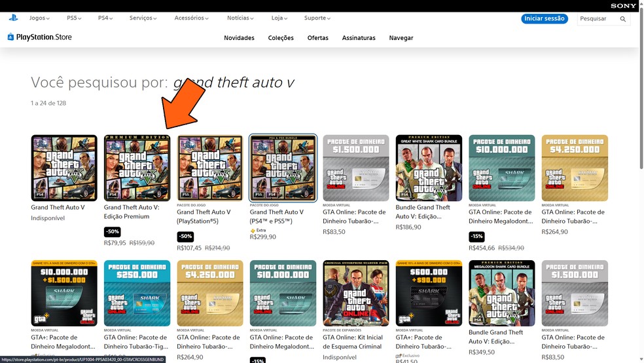644x363 pixels.
Task: Click the Iniciar sessão button
Action: [x=545, y=18]
